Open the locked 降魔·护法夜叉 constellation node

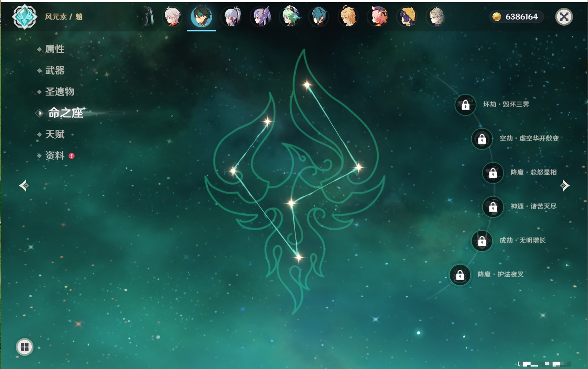pyautogui.click(x=460, y=275)
